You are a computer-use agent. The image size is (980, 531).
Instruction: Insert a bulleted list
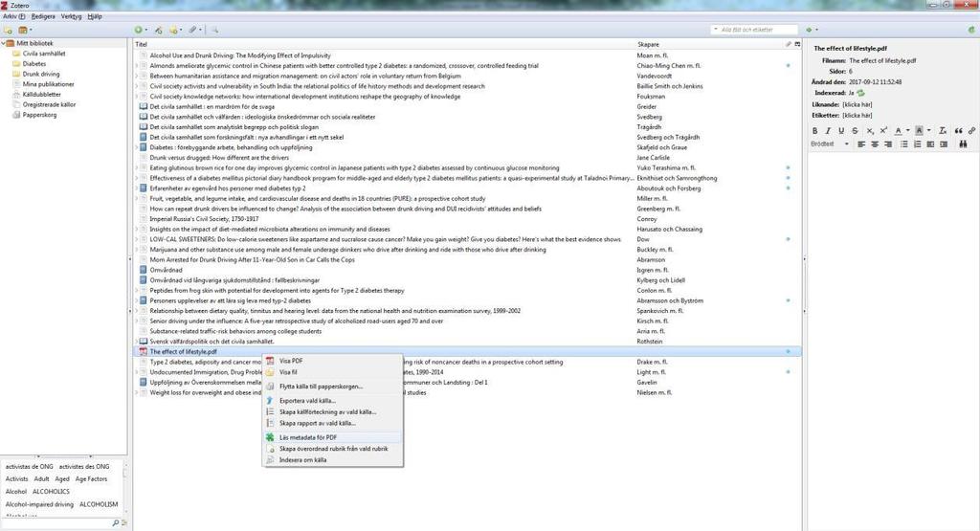click(903, 144)
